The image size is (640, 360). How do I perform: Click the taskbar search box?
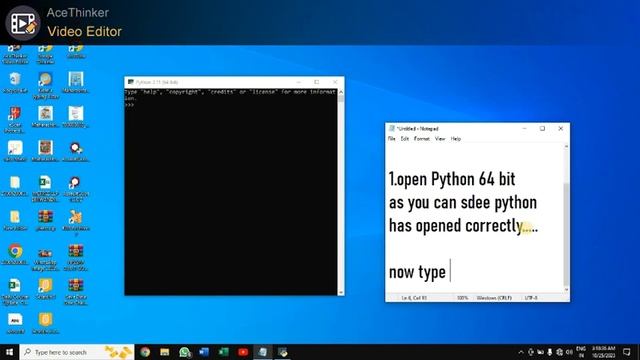[77, 352]
